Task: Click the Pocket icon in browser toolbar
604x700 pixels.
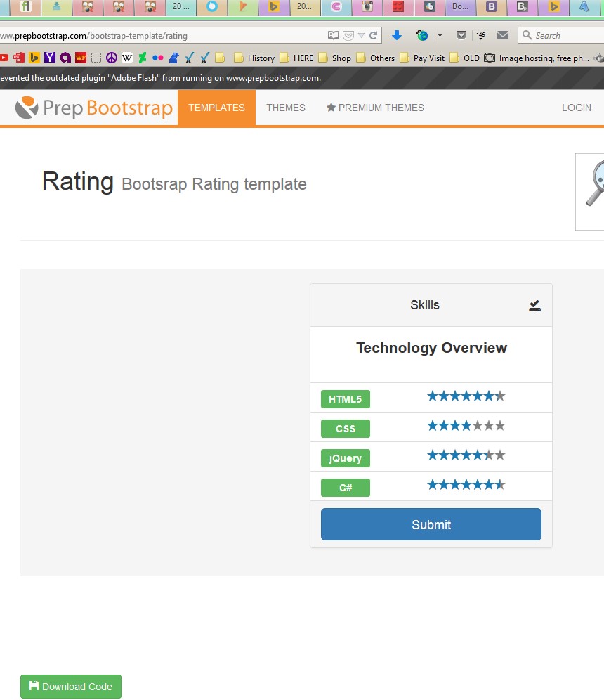Action: coord(461,35)
